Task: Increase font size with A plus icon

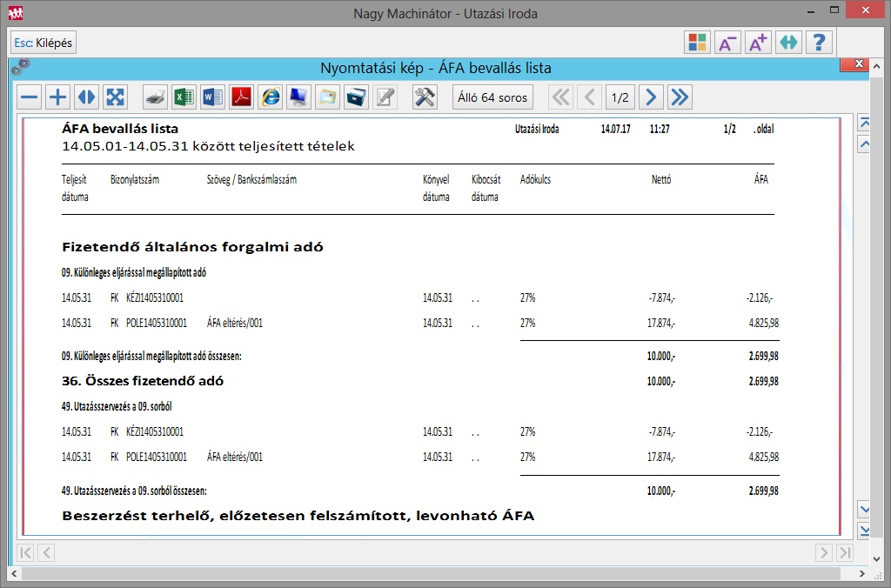Action: pyautogui.click(x=758, y=43)
